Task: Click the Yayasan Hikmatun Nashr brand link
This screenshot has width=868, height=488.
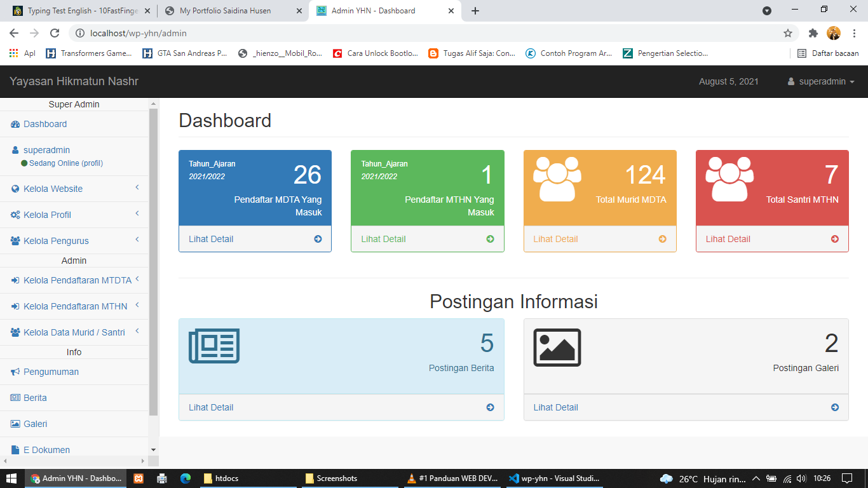Action: click(74, 81)
